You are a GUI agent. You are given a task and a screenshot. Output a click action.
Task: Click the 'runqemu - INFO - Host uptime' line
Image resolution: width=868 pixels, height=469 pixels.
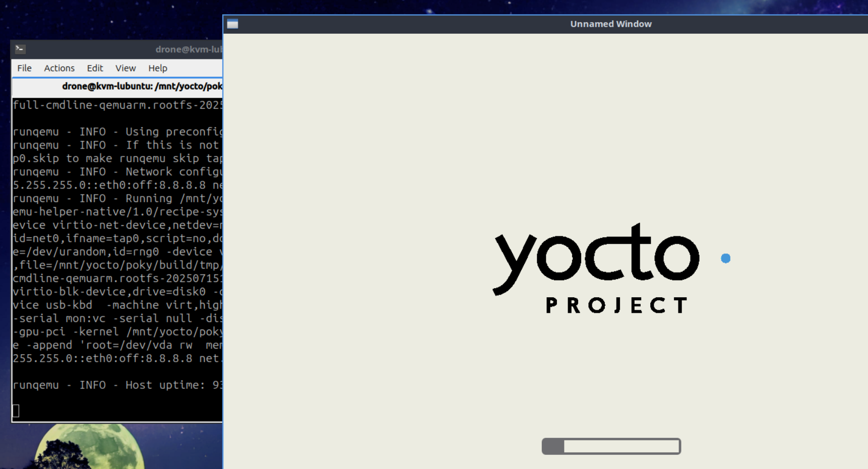click(117, 385)
